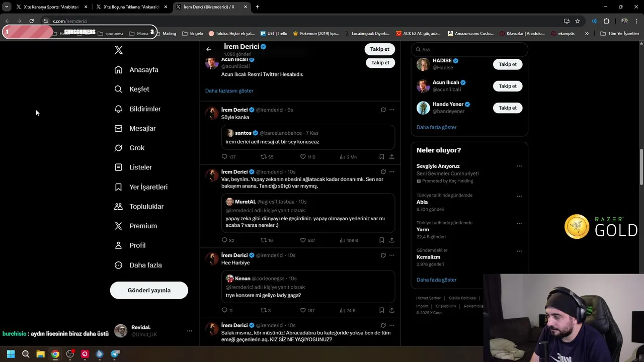Open Grok icon on Söyle kanka post
Image resolution: width=644 pixels, height=362 pixels.
point(383,110)
